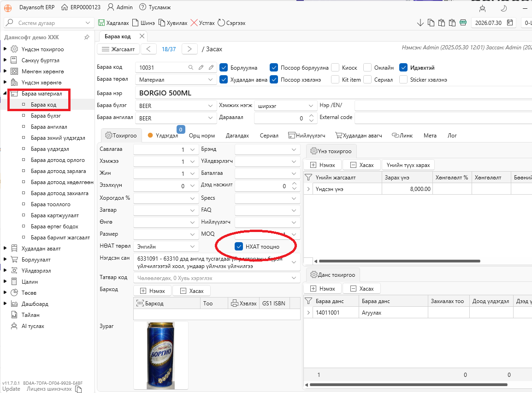Expand the Худалдан авалт tree node
This screenshot has height=393, width=532.
tap(5, 249)
